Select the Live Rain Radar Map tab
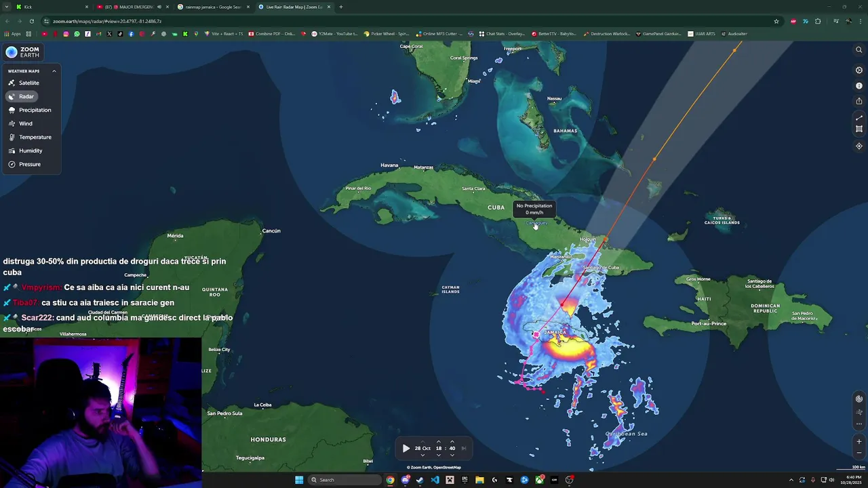This screenshot has width=868, height=488. (294, 7)
